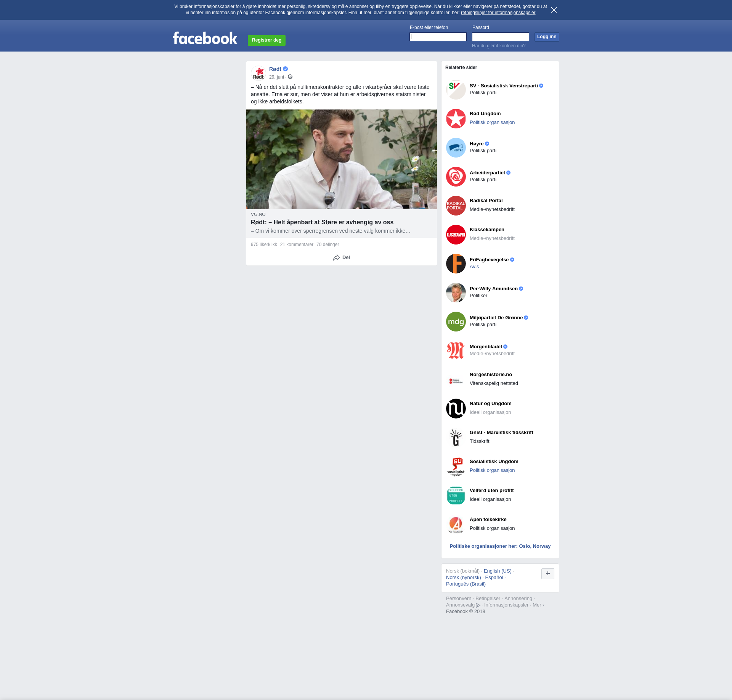The height and width of the screenshot is (700, 732).
Task: Open Morgenbladet page name
Action: click(x=486, y=347)
